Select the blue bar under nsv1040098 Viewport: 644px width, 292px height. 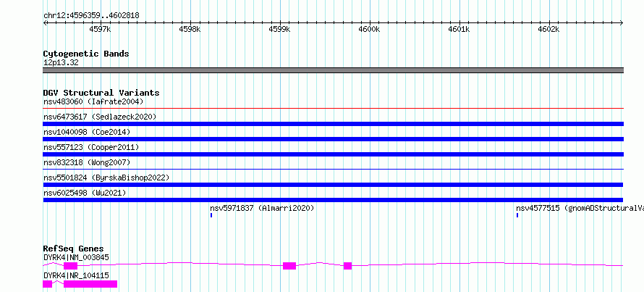click(x=333, y=139)
